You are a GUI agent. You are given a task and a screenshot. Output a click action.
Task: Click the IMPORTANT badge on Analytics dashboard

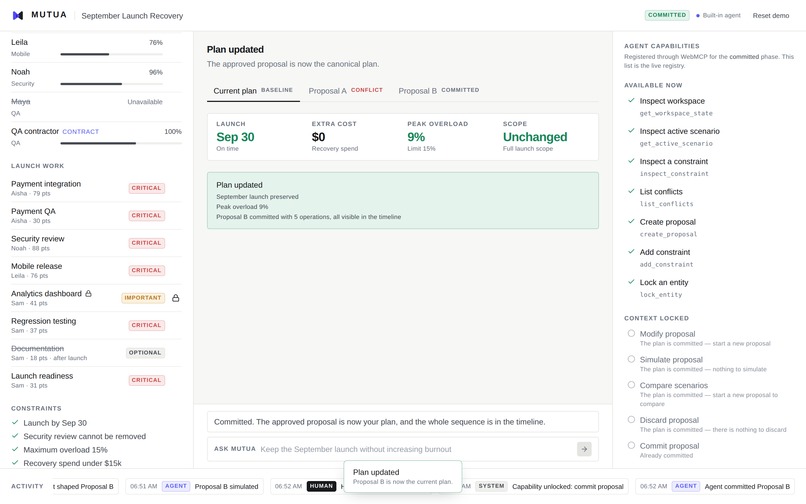click(143, 298)
